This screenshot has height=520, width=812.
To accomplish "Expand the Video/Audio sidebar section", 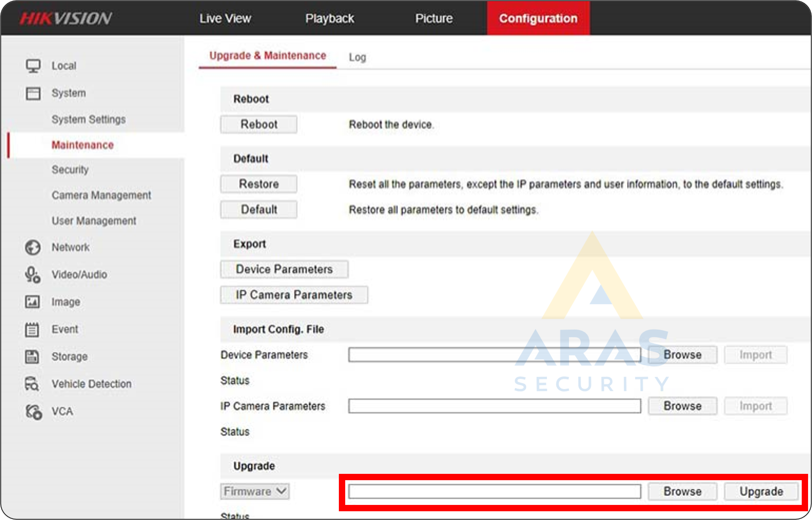I will tap(79, 275).
